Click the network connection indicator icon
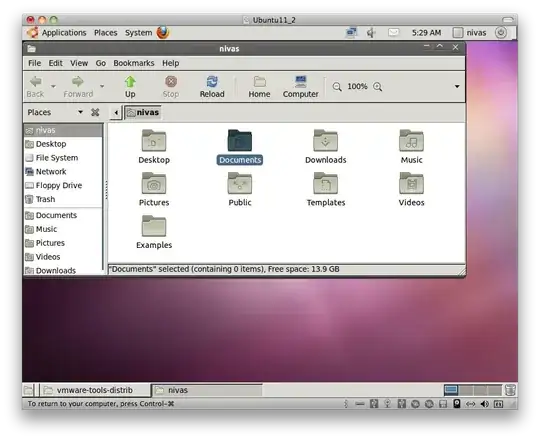 tap(351, 33)
